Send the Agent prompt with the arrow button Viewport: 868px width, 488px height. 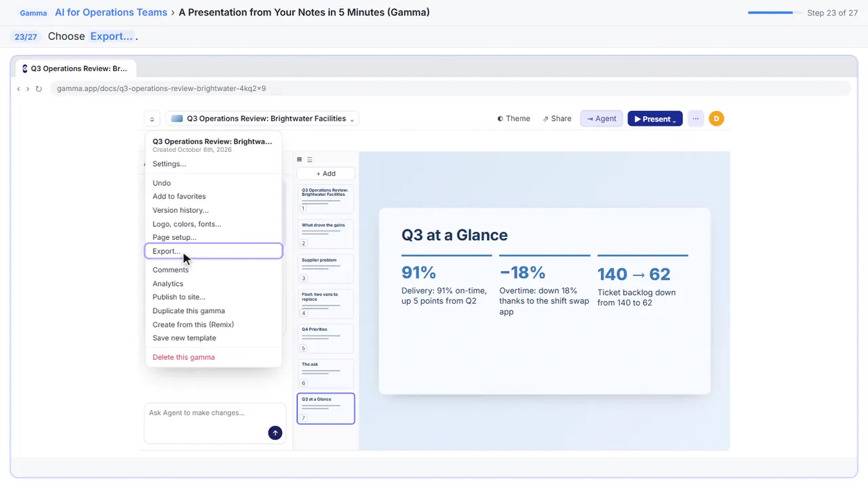coord(275,432)
